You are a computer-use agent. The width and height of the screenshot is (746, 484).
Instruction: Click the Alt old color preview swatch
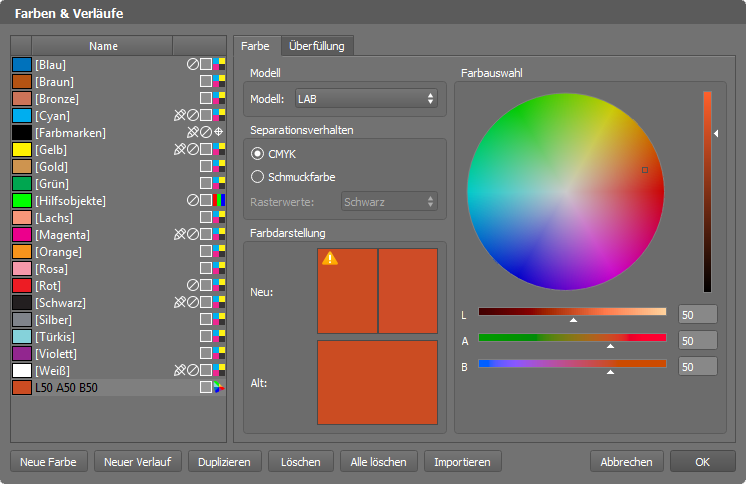[x=377, y=382]
